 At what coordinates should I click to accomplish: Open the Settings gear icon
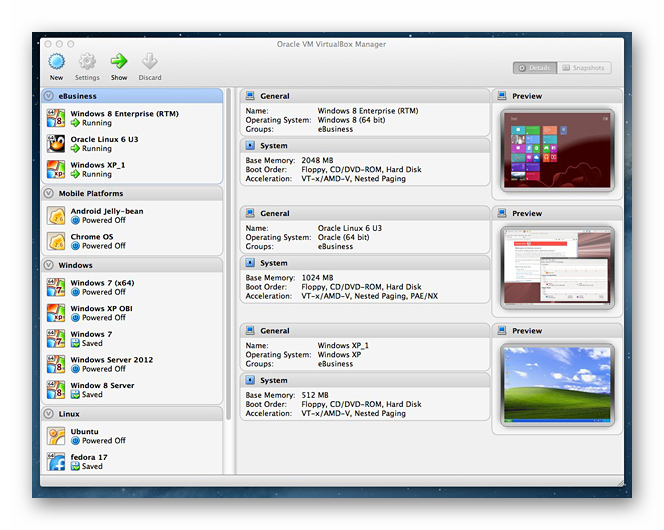coord(87,62)
